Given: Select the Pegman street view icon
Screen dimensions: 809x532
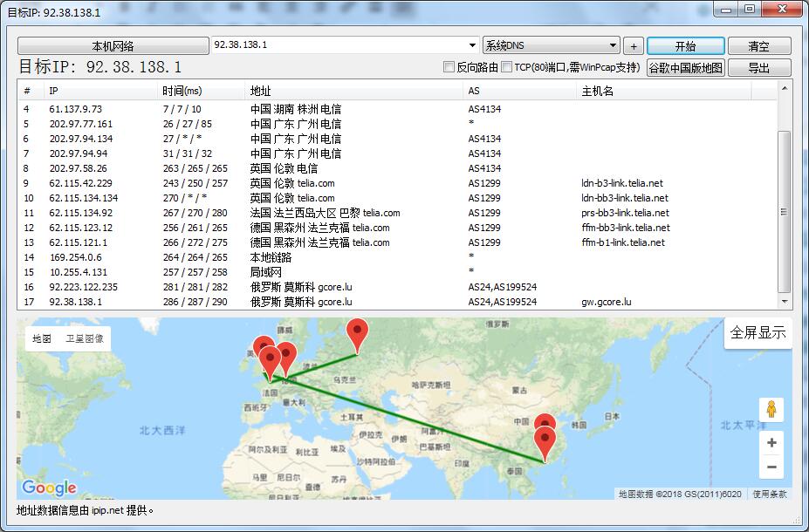Looking at the screenshot, I should [771, 408].
